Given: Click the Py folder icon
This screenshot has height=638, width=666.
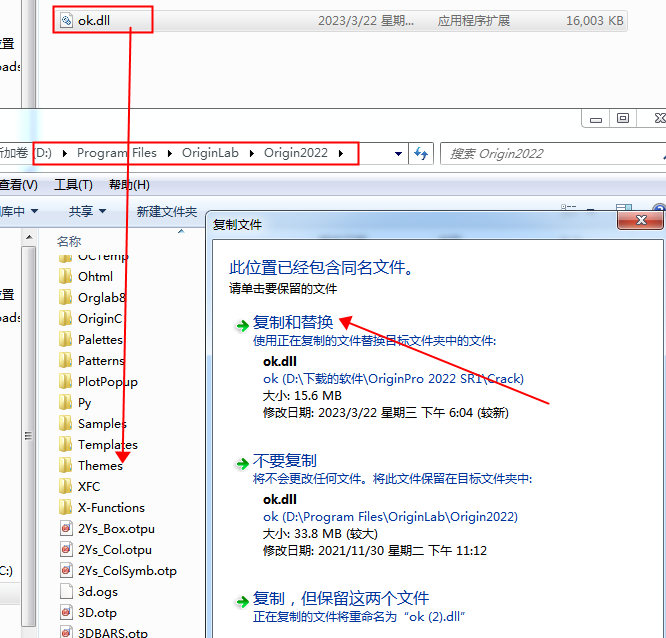Looking at the screenshot, I should tap(65, 402).
